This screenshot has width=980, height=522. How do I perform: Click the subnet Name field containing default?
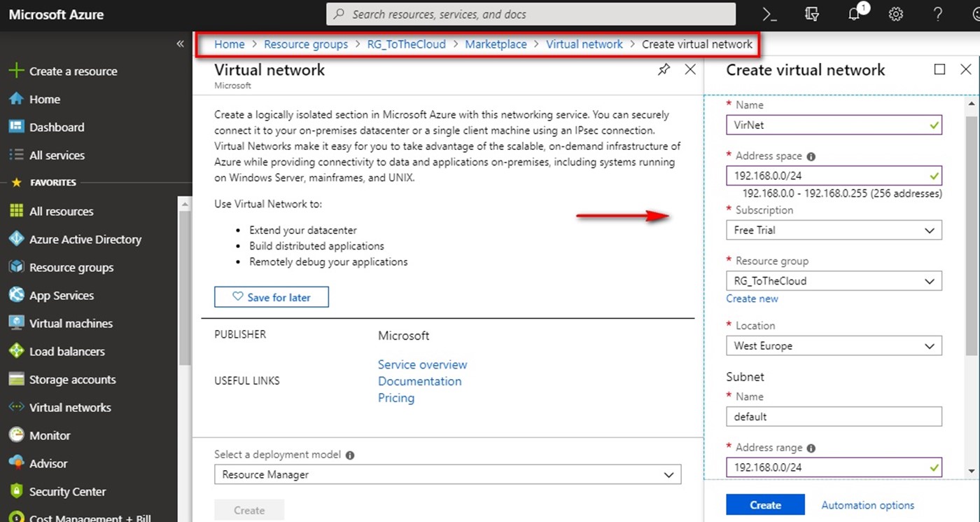(834, 417)
